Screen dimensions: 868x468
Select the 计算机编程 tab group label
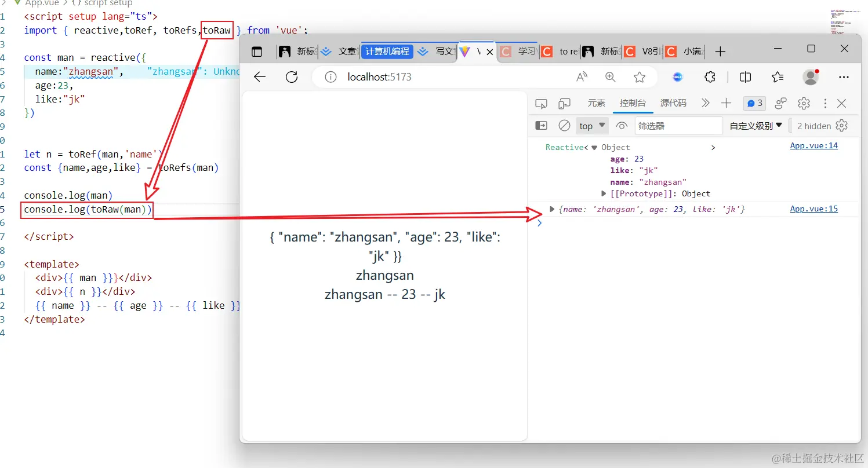388,52
